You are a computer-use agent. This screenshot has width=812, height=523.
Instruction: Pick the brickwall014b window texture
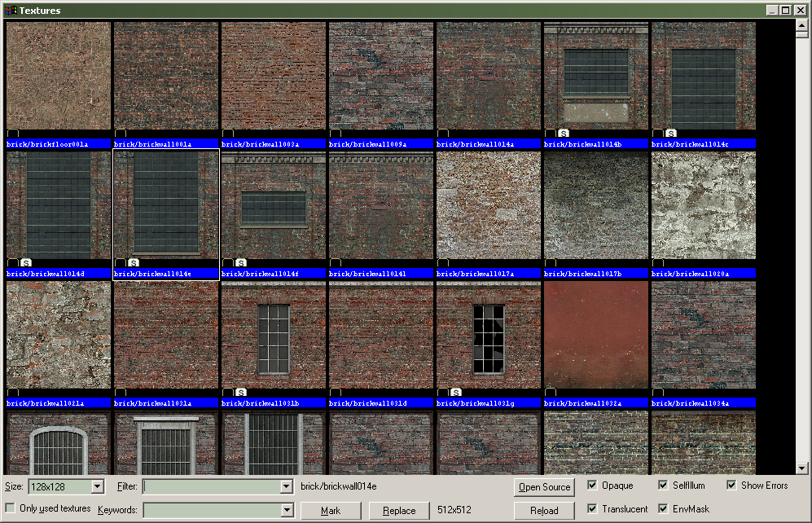(595, 76)
